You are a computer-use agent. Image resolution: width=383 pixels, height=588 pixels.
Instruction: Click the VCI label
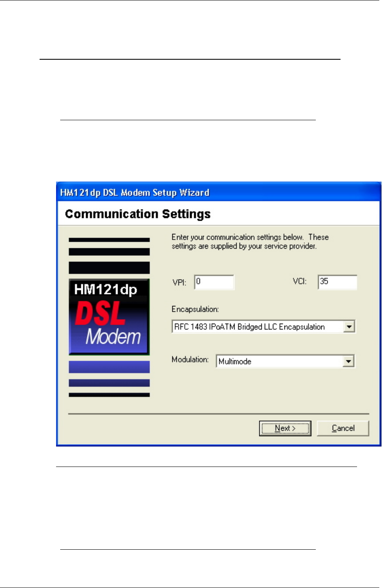click(300, 281)
